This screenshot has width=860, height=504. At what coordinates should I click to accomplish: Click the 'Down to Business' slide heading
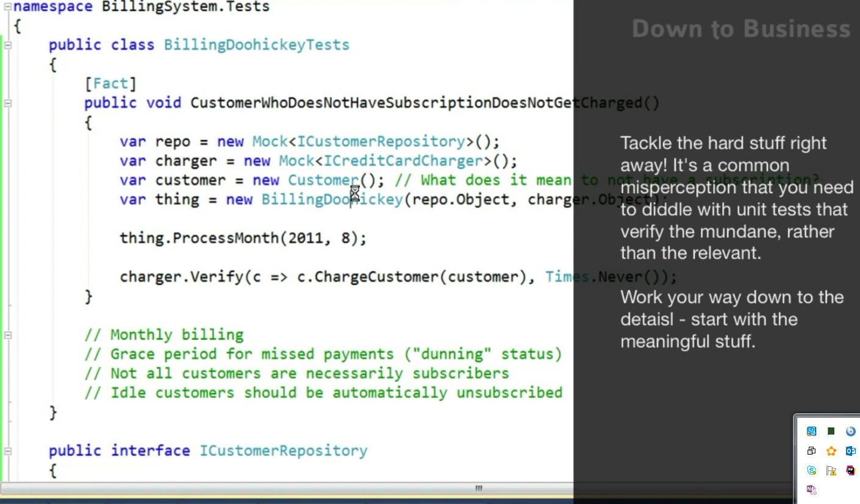(x=740, y=29)
